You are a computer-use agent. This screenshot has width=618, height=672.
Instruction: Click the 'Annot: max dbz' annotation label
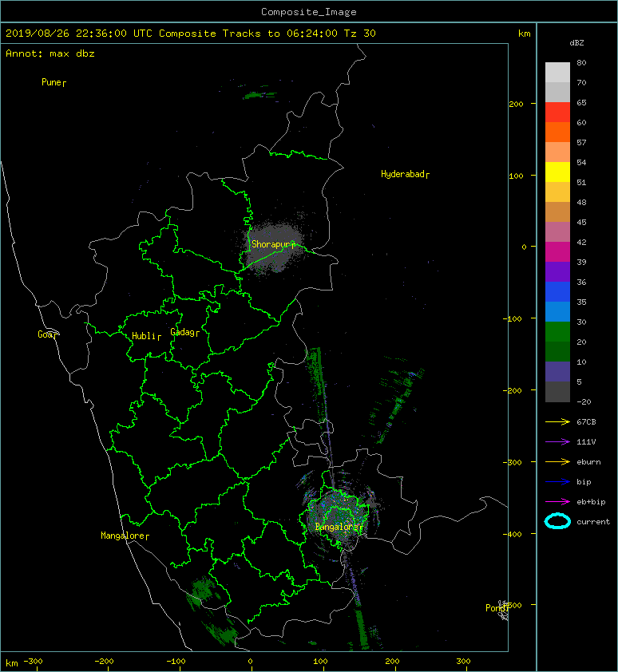[50, 53]
